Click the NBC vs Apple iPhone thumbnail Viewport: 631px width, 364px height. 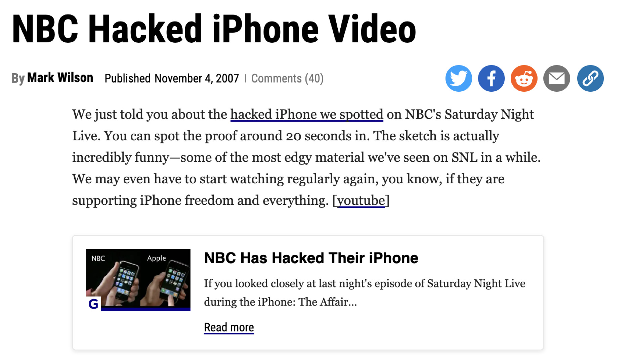[x=138, y=280]
